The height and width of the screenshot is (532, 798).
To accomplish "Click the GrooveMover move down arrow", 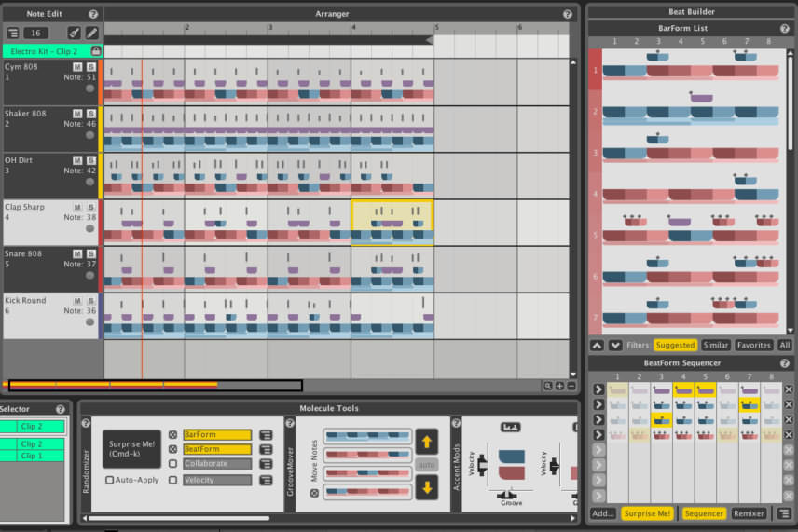I will click(x=426, y=487).
